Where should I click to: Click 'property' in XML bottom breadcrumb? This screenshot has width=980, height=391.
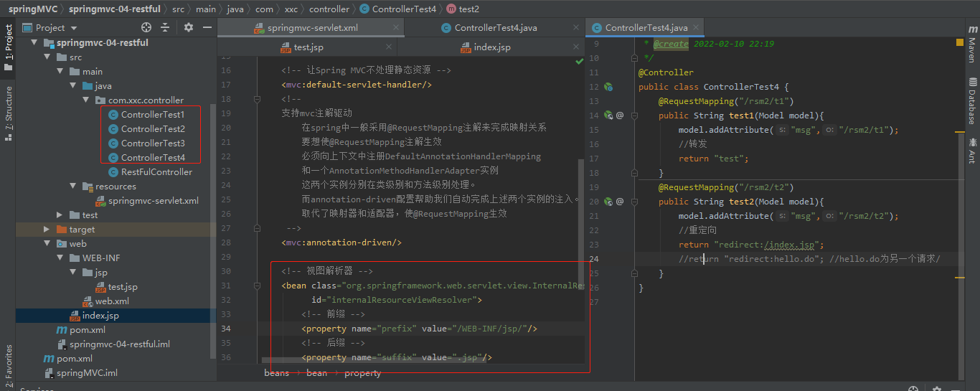(x=362, y=373)
